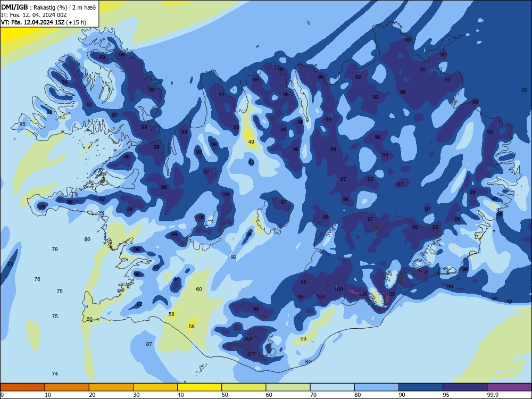Image resolution: width=532 pixels, height=399 pixels.
Task: Click the legend tick label 20
Action: [92, 395]
